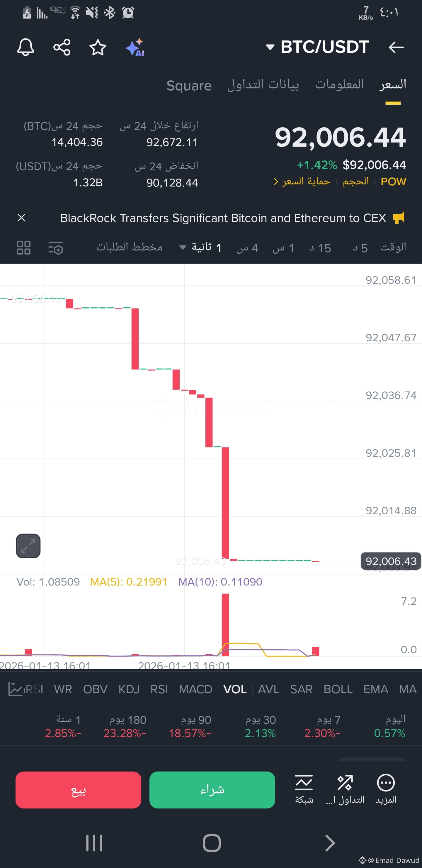Expand حماية السعر chevron link

click(302, 181)
